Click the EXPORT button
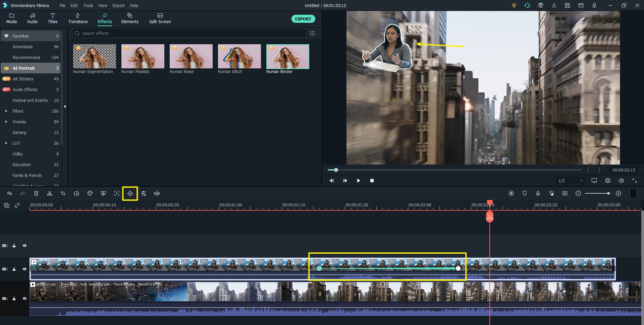Viewport: 644px width, 325px height. pyautogui.click(x=303, y=19)
